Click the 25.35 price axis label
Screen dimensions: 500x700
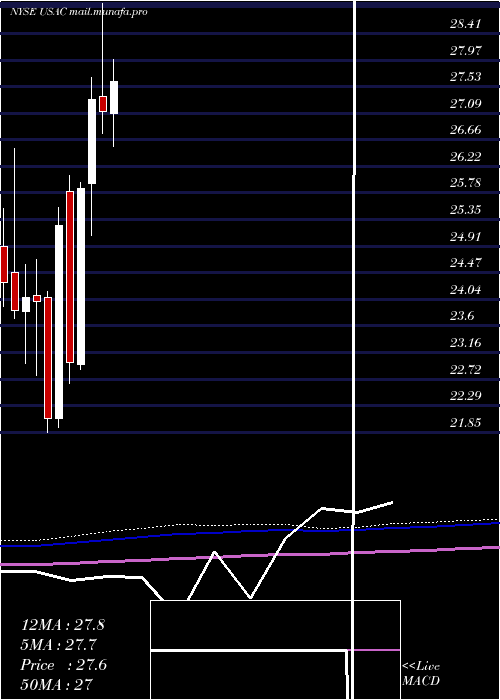[x=466, y=210]
